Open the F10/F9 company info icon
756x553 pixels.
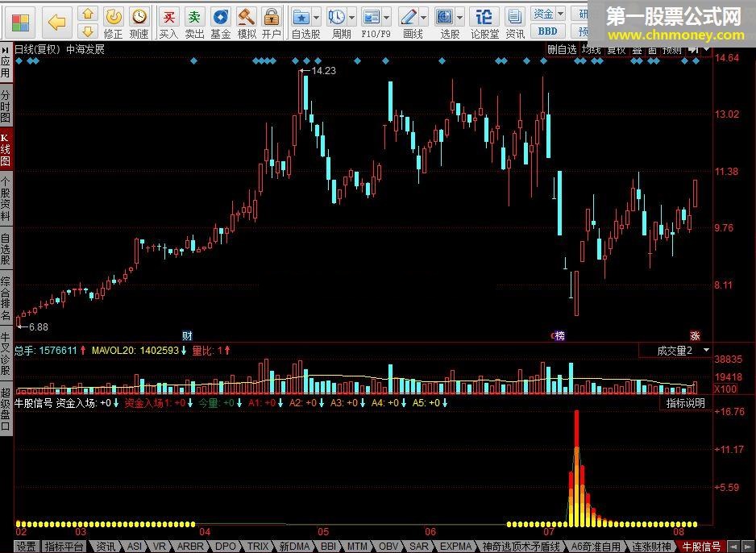[x=372, y=18]
